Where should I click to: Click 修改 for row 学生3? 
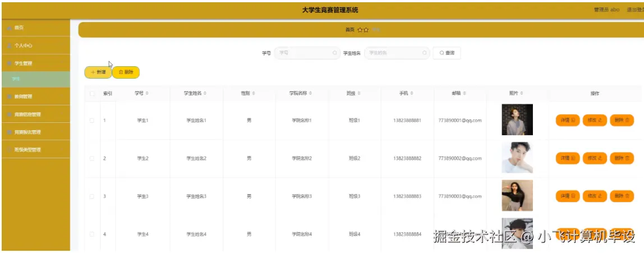click(595, 196)
